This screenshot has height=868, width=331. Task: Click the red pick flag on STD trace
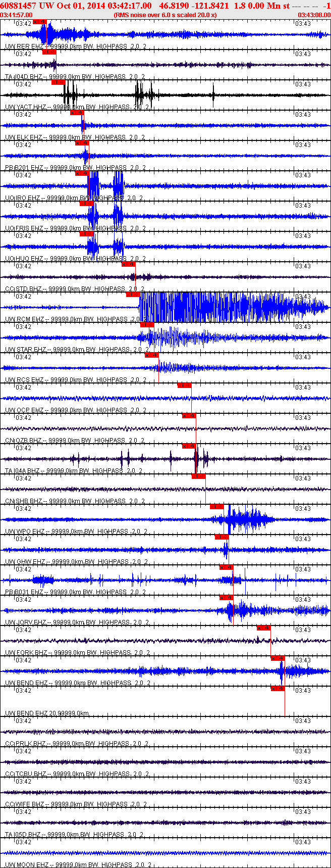coord(129,264)
